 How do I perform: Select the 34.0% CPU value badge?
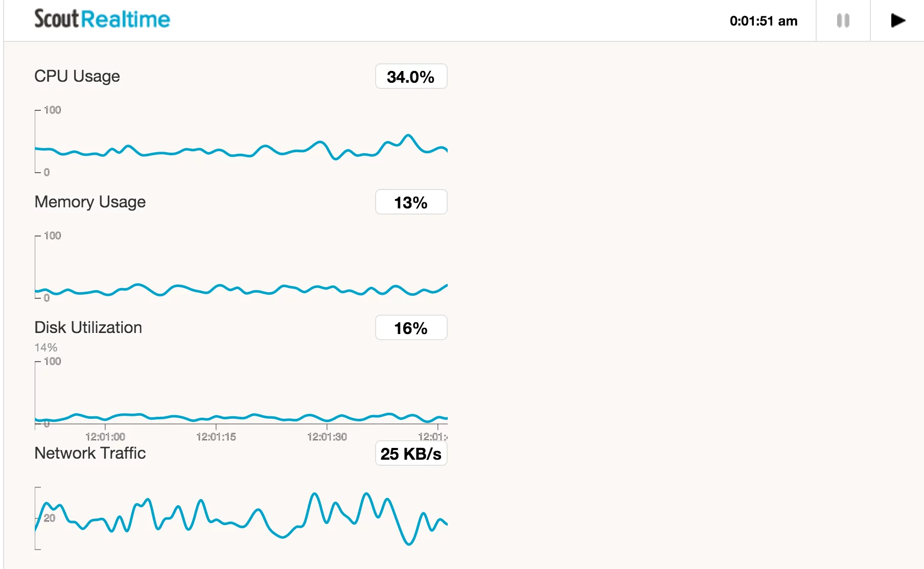coord(411,77)
